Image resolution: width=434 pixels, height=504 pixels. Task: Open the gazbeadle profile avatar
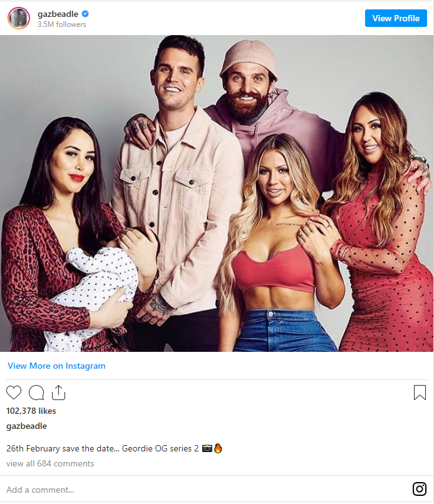pyautogui.click(x=19, y=18)
